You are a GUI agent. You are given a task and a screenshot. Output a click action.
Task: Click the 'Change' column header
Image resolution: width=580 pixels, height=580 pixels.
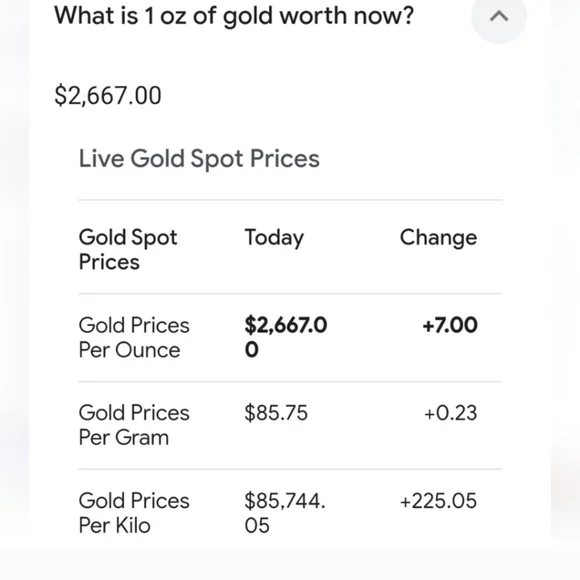[438, 237]
